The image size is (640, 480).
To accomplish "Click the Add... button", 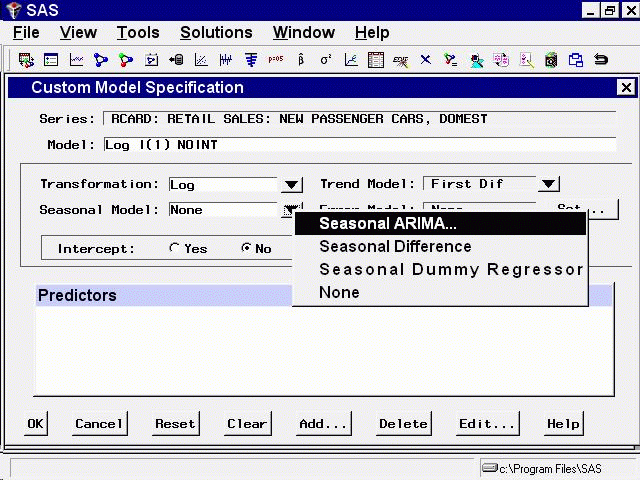I will click(323, 424).
